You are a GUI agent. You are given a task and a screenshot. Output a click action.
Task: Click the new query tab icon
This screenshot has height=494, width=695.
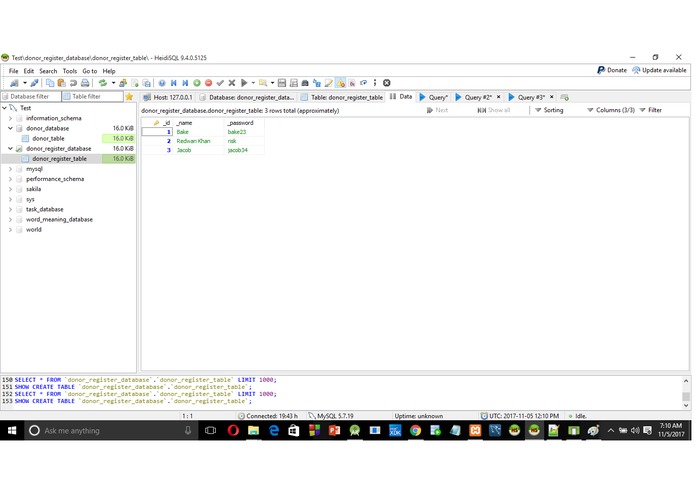pos(565,97)
